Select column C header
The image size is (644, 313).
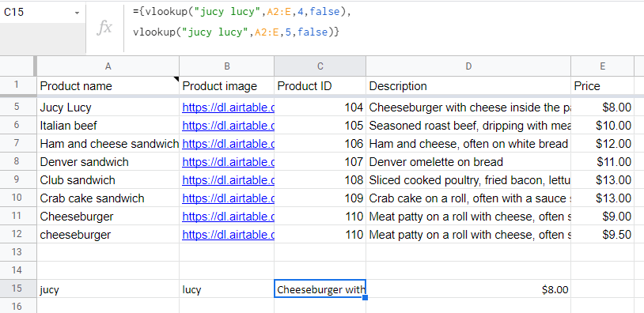(320, 66)
